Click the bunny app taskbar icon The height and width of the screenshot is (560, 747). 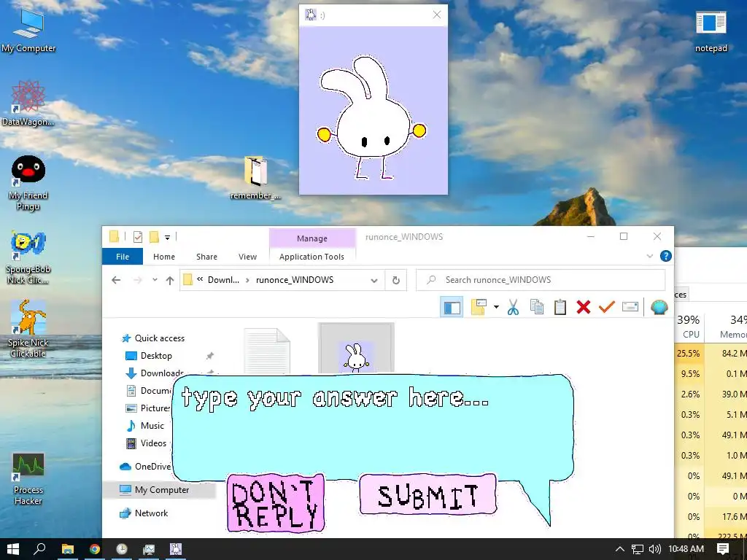tap(176, 549)
